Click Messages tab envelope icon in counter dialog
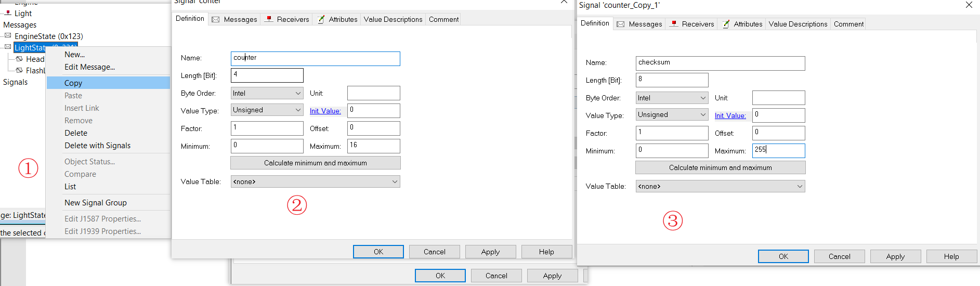This screenshot has width=980, height=286. pos(216,19)
